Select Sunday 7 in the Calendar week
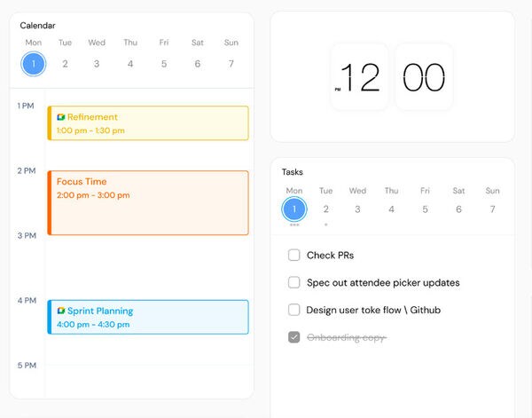Viewport: 532px width, 418px height. point(231,64)
